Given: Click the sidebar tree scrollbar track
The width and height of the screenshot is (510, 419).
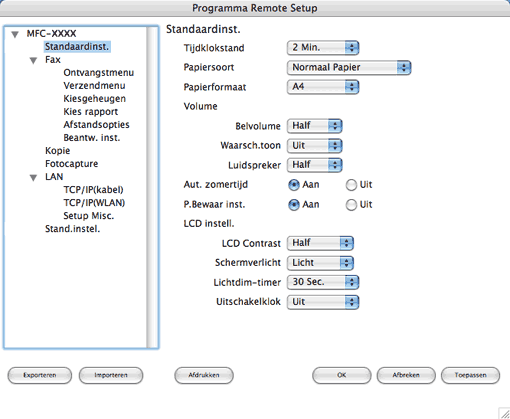Looking at the screenshot, I should 152,187.
